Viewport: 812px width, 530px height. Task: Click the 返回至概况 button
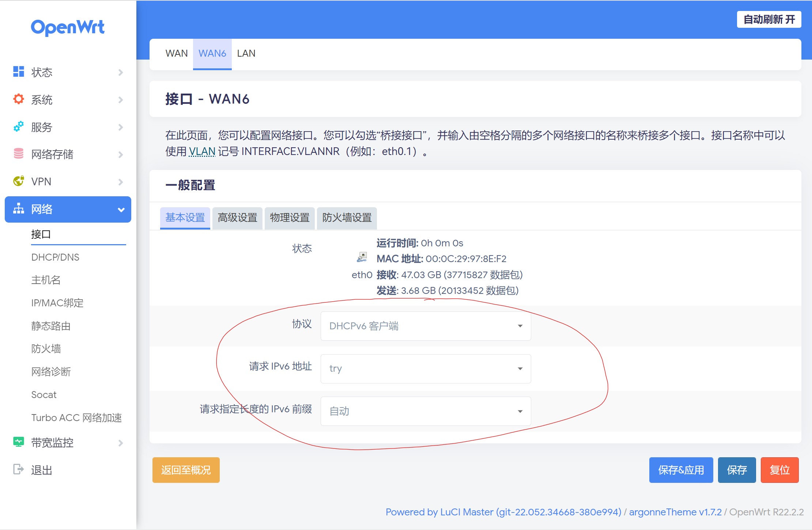coord(186,470)
